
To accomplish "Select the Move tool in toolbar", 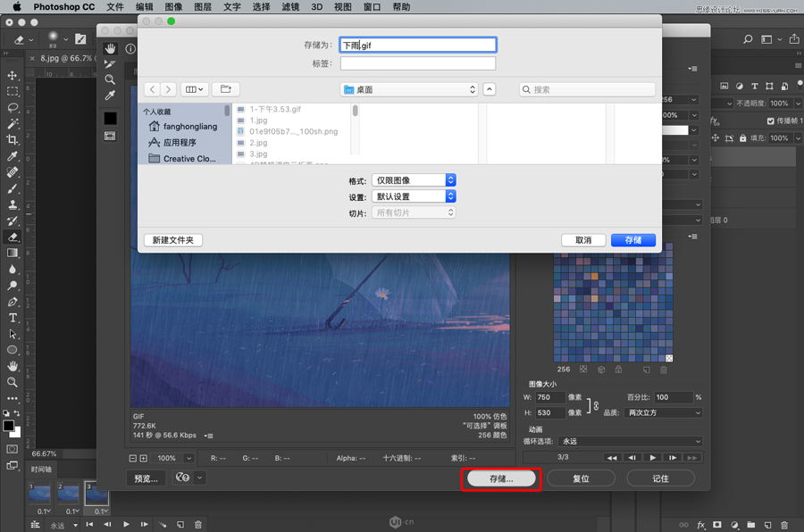I will [x=13, y=75].
